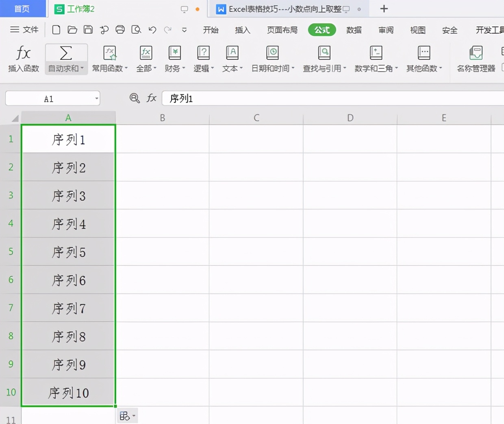Expand the 查找与引用 dropdown arrow

click(x=345, y=68)
